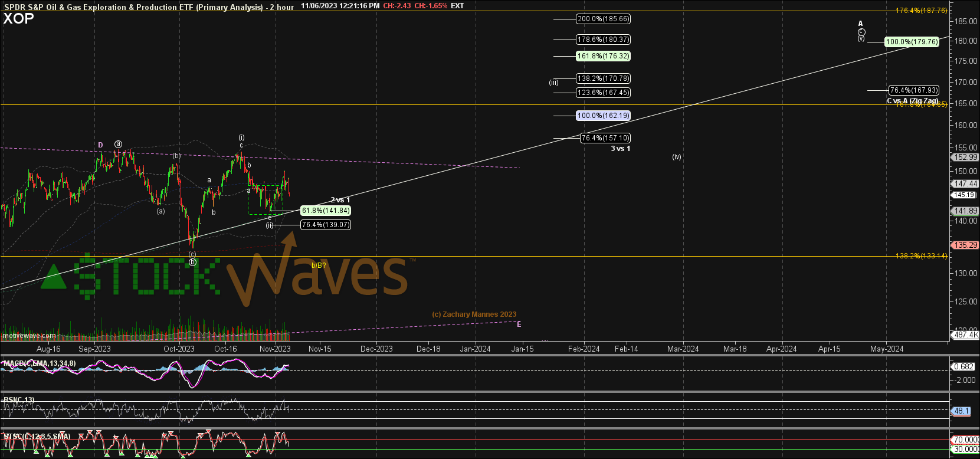Click the purple E wave label
The width and height of the screenshot is (980, 459).
pos(519,324)
